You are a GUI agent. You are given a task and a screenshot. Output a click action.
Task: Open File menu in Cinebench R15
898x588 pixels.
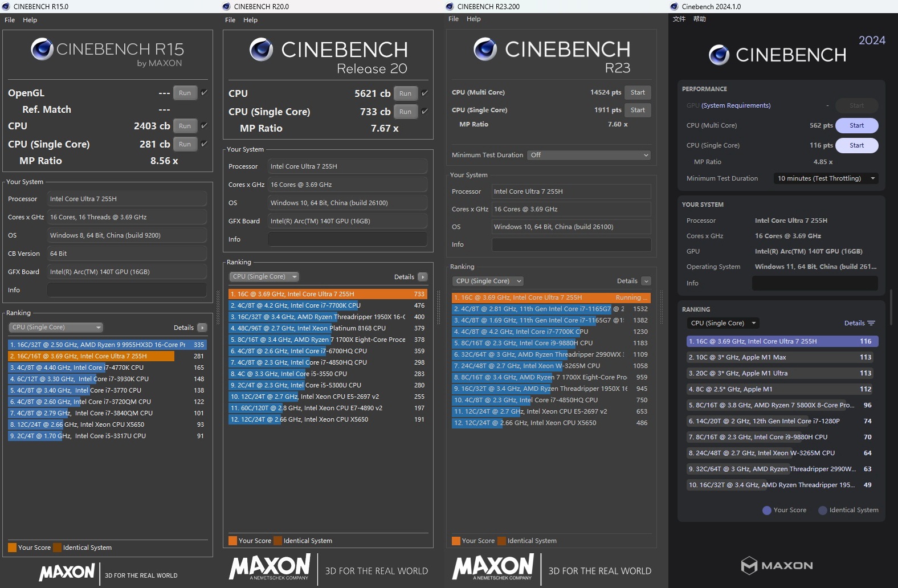tap(10, 20)
